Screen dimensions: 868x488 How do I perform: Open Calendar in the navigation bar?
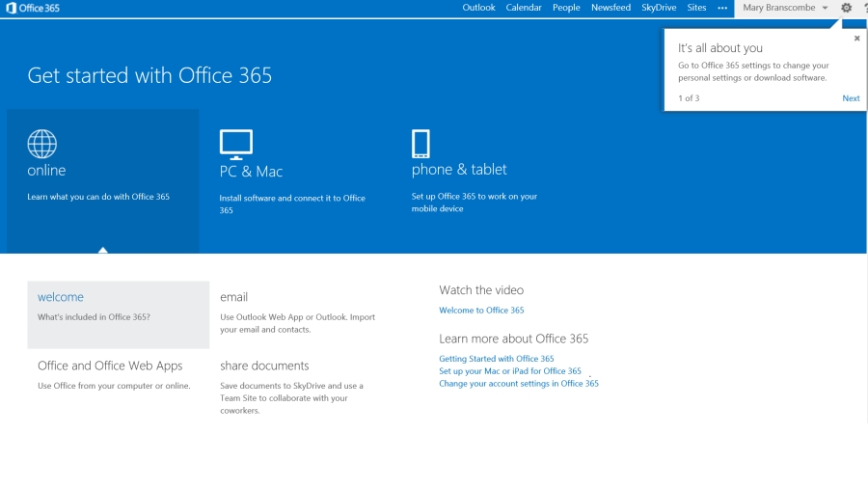524,8
